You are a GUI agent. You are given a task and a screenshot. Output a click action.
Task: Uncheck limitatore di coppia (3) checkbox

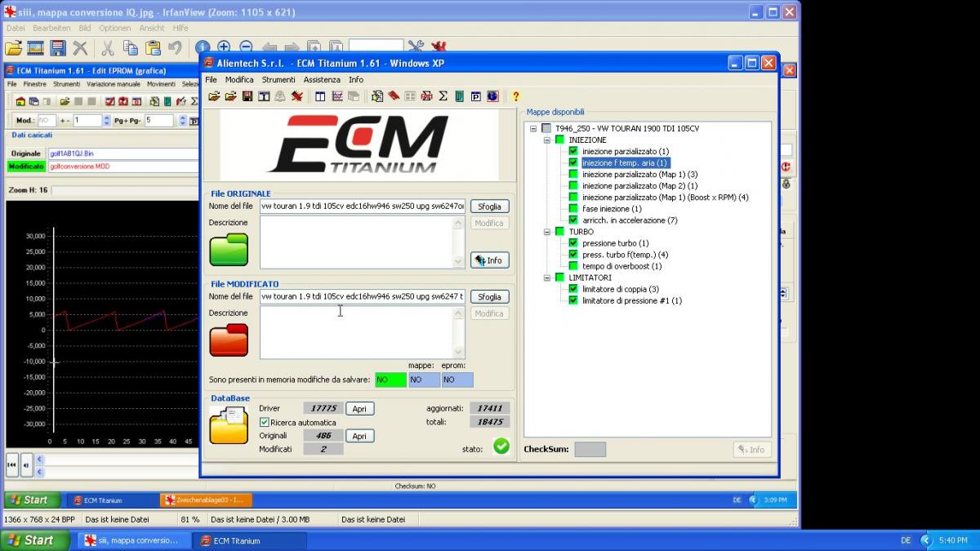pyautogui.click(x=573, y=288)
